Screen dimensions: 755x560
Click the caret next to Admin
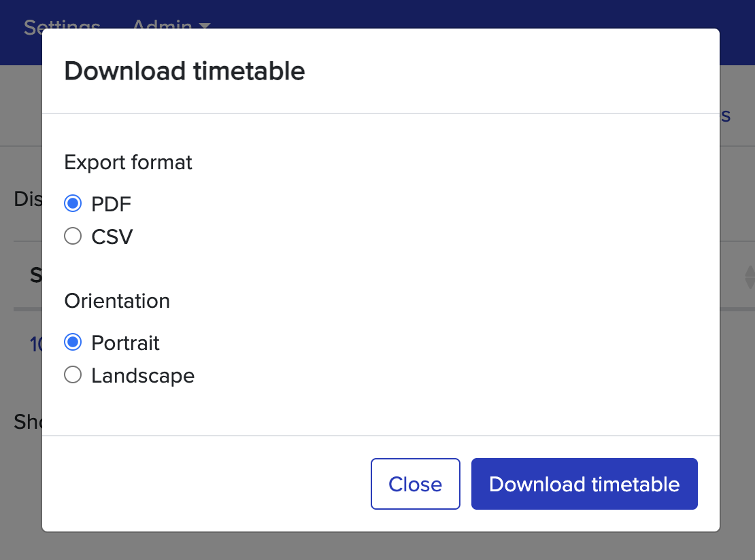[205, 27]
